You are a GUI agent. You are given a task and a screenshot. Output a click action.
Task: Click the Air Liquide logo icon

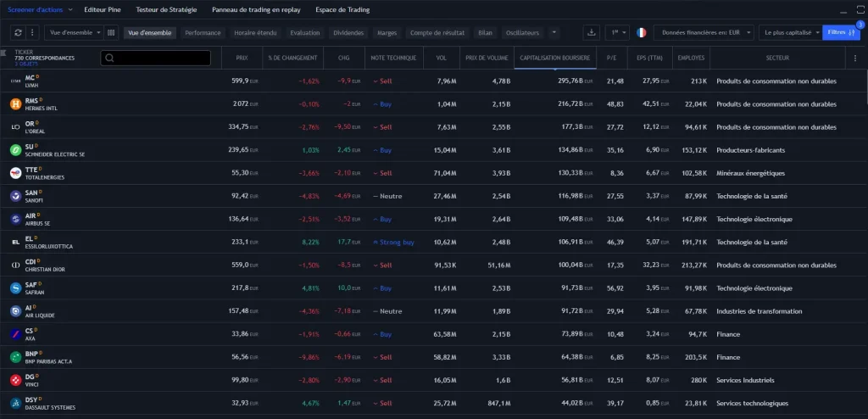click(15, 311)
